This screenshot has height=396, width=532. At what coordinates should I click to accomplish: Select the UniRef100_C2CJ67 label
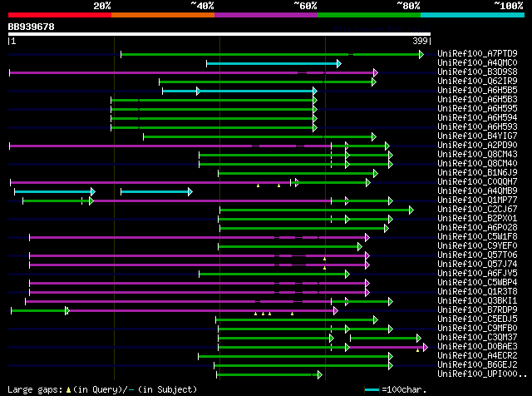477,209
